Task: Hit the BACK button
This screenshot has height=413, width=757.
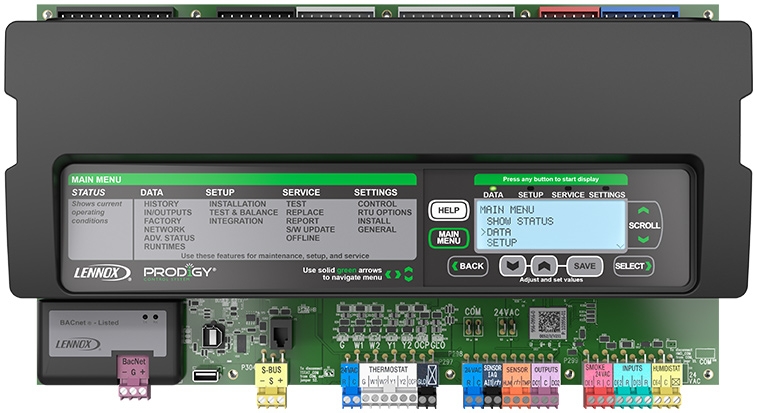Action: click(468, 266)
